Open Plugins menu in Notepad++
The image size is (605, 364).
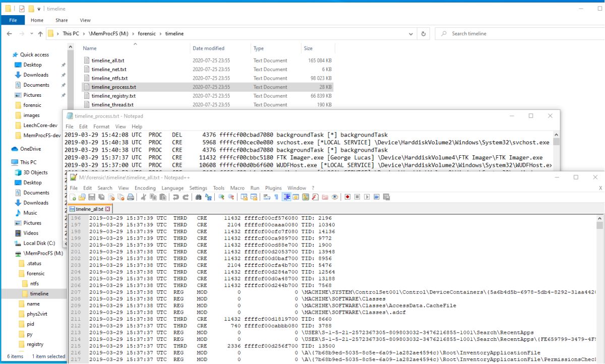[273, 188]
